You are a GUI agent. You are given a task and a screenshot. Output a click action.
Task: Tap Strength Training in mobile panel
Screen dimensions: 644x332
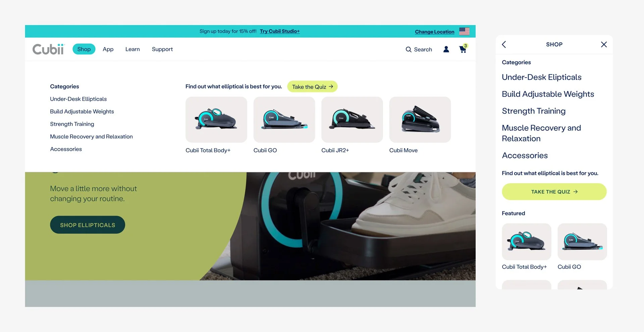click(x=534, y=111)
